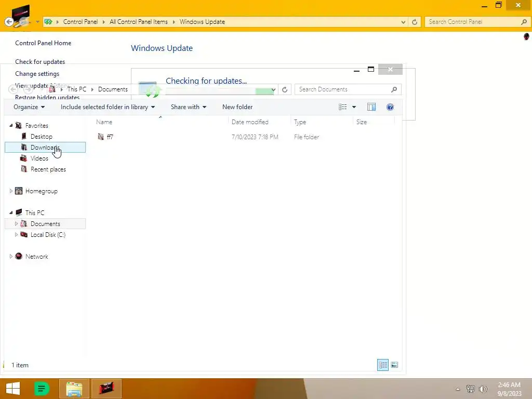Open Control Panel address history dropdown
This screenshot has width=532, height=399.
tap(403, 22)
